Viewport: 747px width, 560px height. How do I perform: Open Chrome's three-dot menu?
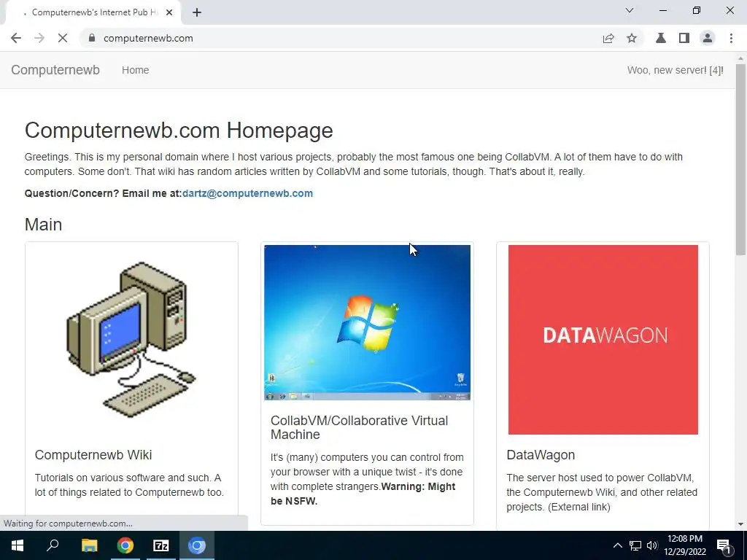(731, 38)
